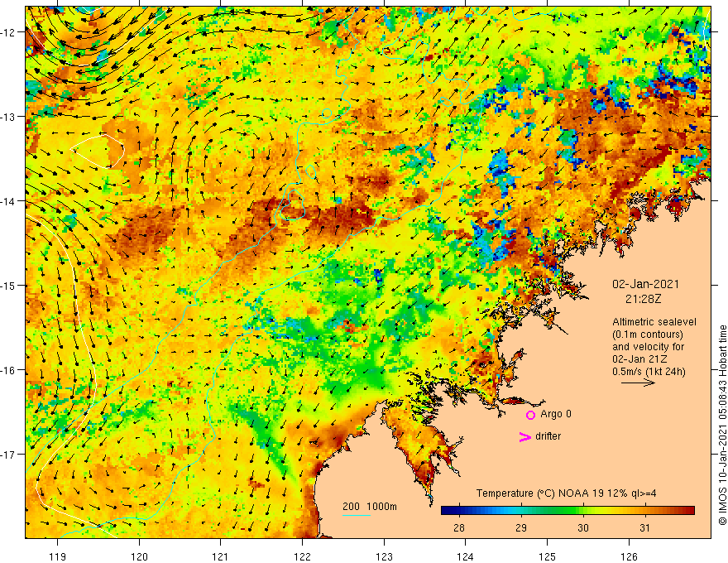Click the '0.5m/s (1kt 24h)' scale text
The width and height of the screenshot is (728, 563).
[x=649, y=372]
